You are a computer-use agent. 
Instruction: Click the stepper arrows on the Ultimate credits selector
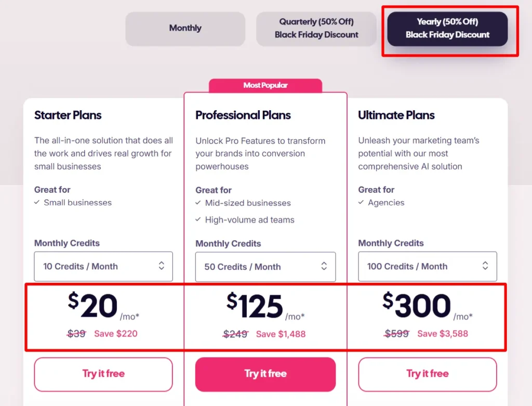[x=485, y=266]
